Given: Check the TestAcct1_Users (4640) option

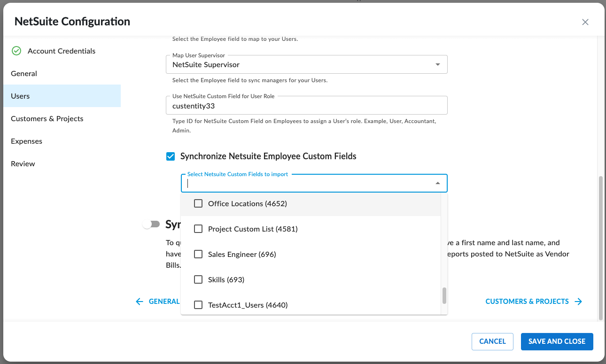Looking at the screenshot, I should tap(198, 305).
